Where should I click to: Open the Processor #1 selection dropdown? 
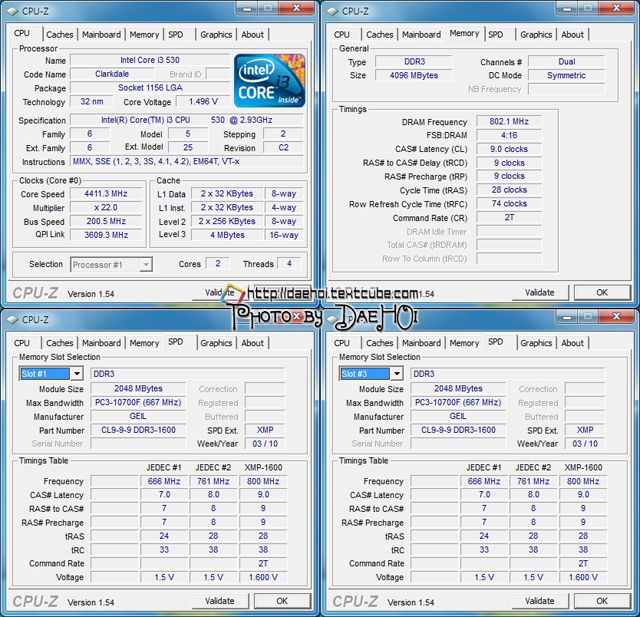click(146, 265)
